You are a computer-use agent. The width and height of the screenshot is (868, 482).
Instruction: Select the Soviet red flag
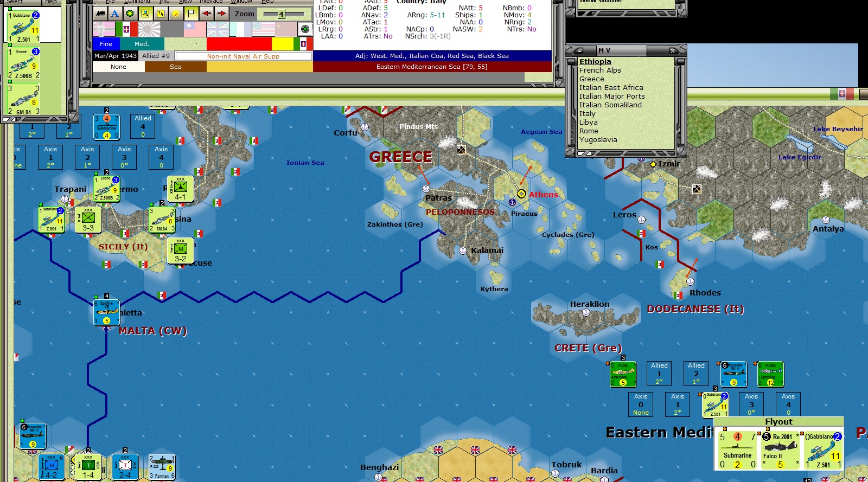click(x=286, y=29)
